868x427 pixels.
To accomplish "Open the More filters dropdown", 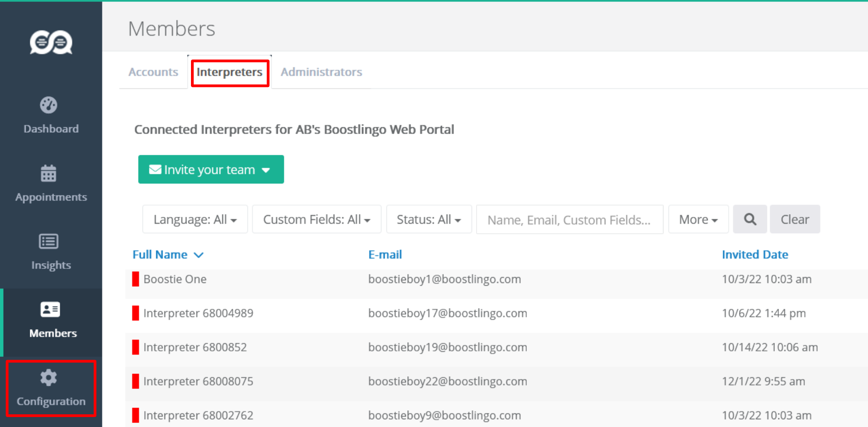I will click(698, 219).
